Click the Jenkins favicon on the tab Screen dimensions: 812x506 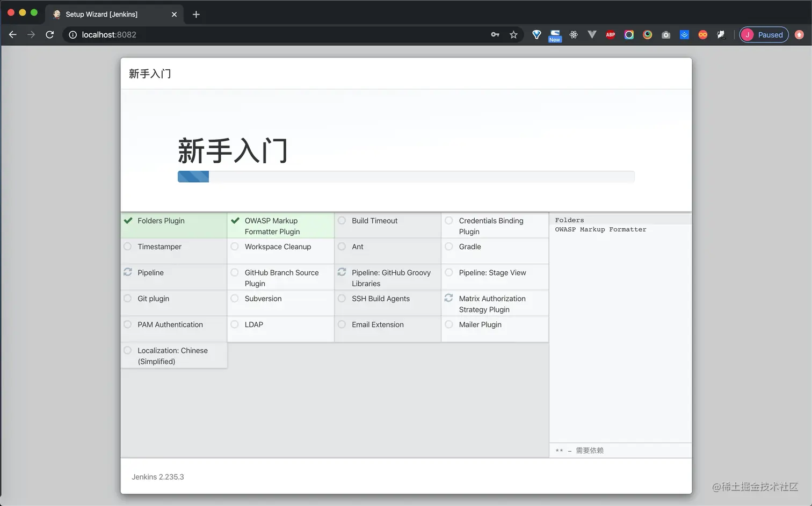57,15
